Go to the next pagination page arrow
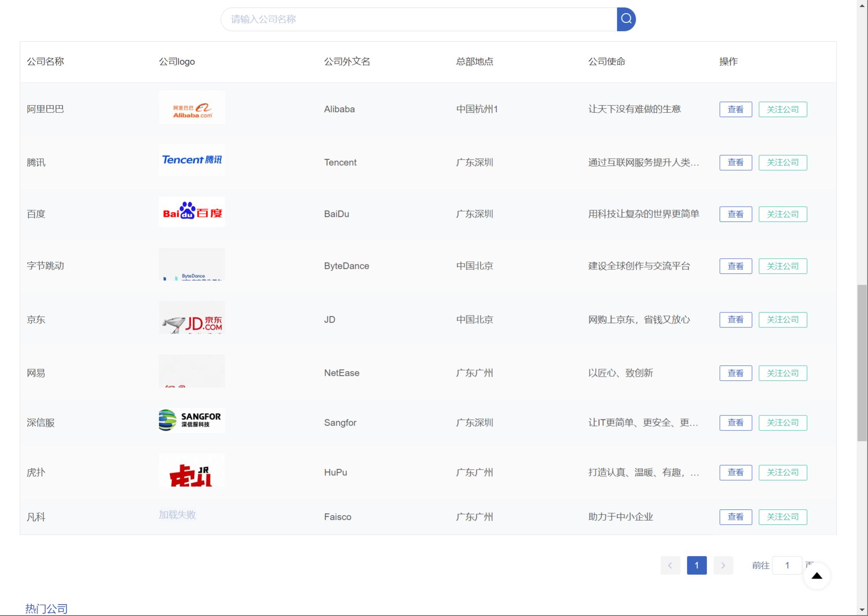This screenshot has height=616, width=868. [723, 565]
